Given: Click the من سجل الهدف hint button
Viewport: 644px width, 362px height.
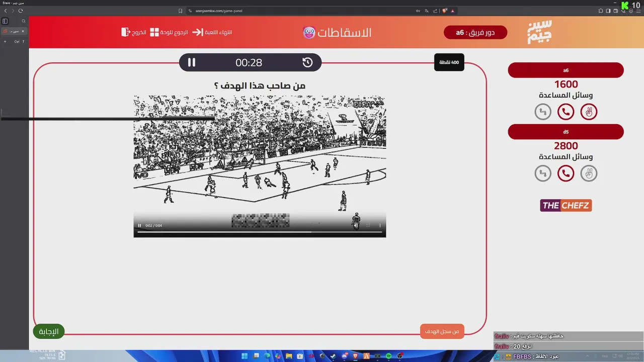Looking at the screenshot, I should (442, 331).
